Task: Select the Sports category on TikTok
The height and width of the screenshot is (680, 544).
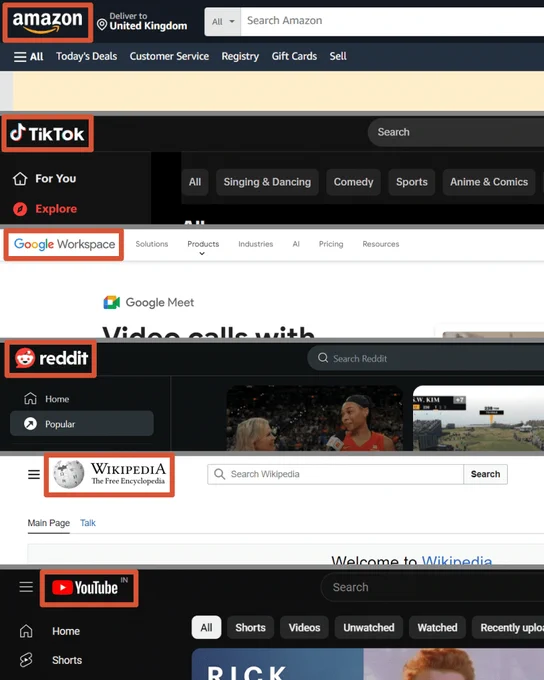Action: (412, 182)
